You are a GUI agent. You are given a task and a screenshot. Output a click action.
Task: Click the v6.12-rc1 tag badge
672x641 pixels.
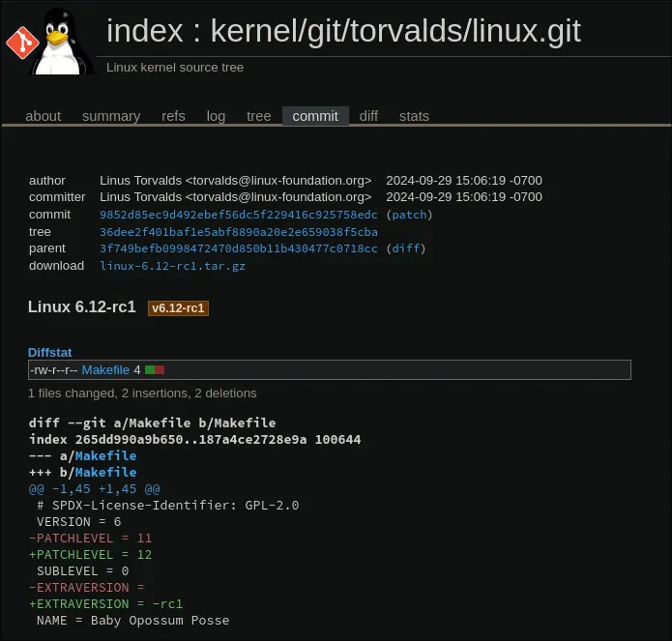(178, 308)
